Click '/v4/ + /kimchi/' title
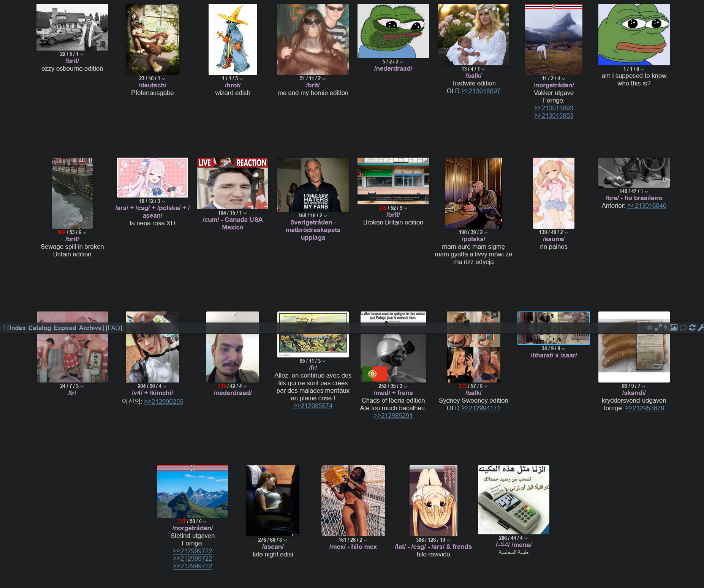The width and height of the screenshot is (704, 588). 152,393
